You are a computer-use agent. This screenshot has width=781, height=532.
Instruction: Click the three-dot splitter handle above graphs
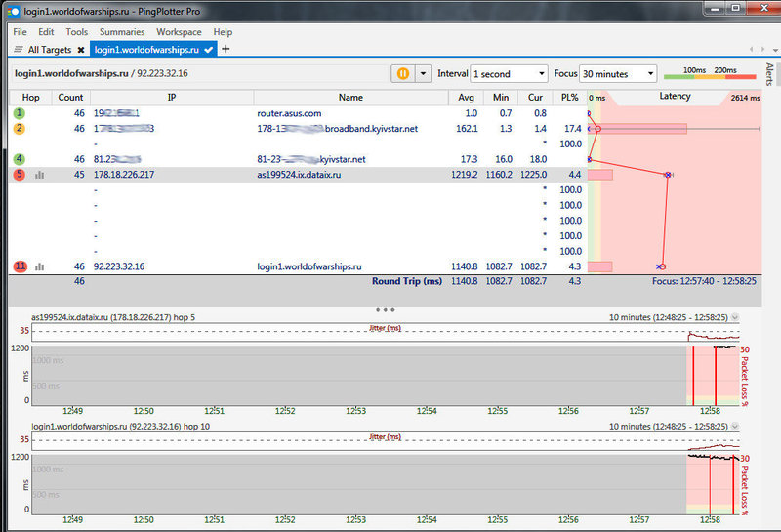[385, 309]
